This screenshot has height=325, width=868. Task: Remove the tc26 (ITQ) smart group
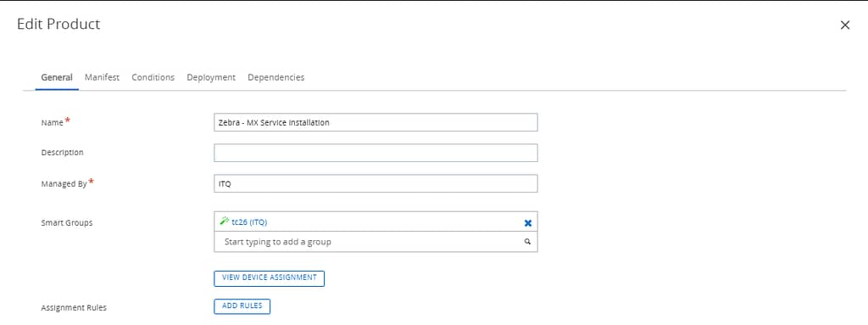(x=527, y=222)
